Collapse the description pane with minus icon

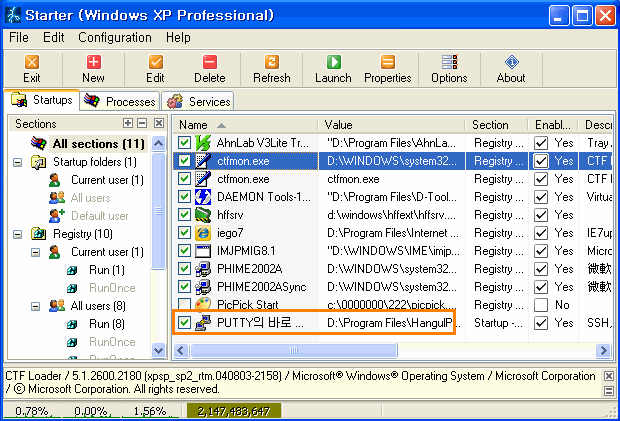tap(609, 391)
